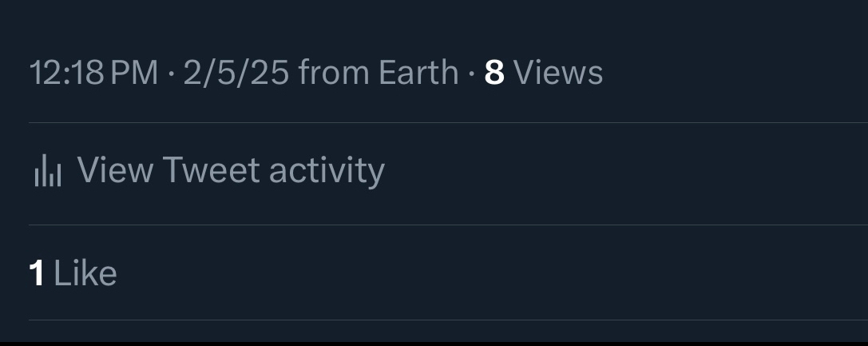The image size is (868, 346).
Task: Open the View Tweet activity link
Action: point(230,170)
